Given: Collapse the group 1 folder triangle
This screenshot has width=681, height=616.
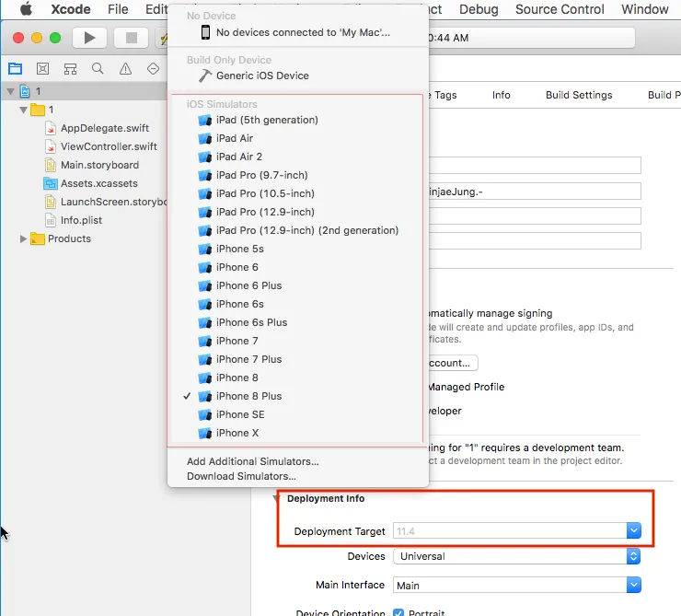Looking at the screenshot, I should pyautogui.click(x=23, y=110).
